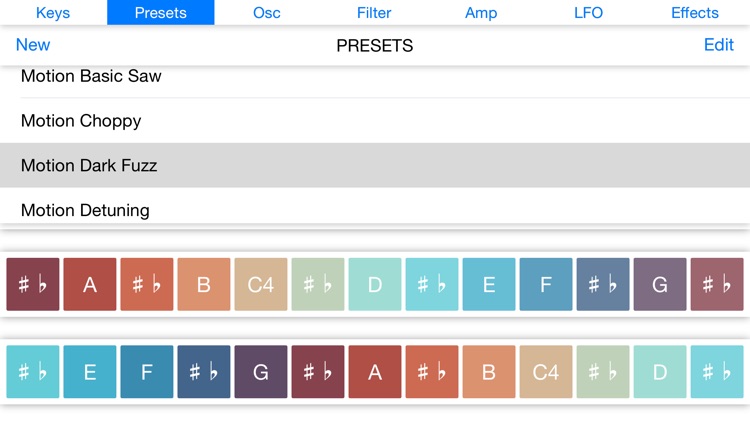
Task: Tap Edit in the presets header
Action: click(718, 45)
